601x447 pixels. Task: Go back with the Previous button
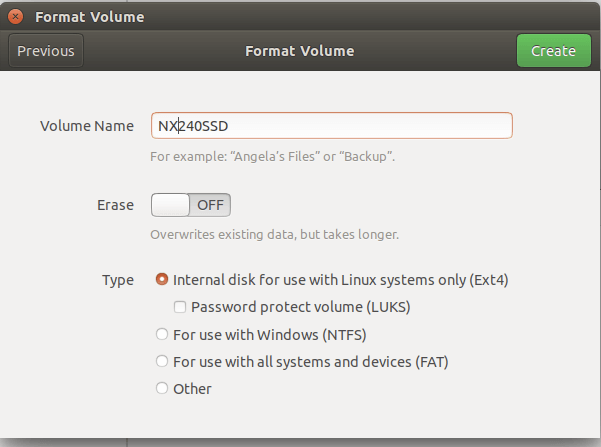46,51
